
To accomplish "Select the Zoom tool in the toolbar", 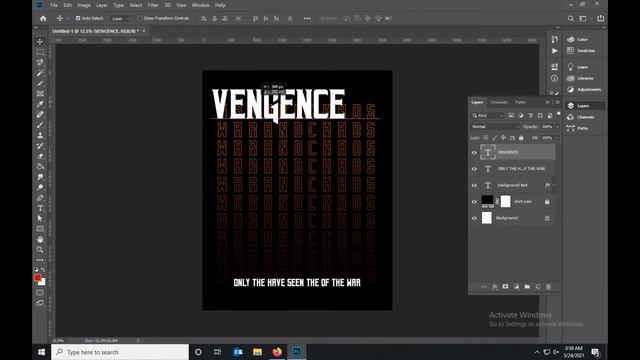I will [x=40, y=249].
